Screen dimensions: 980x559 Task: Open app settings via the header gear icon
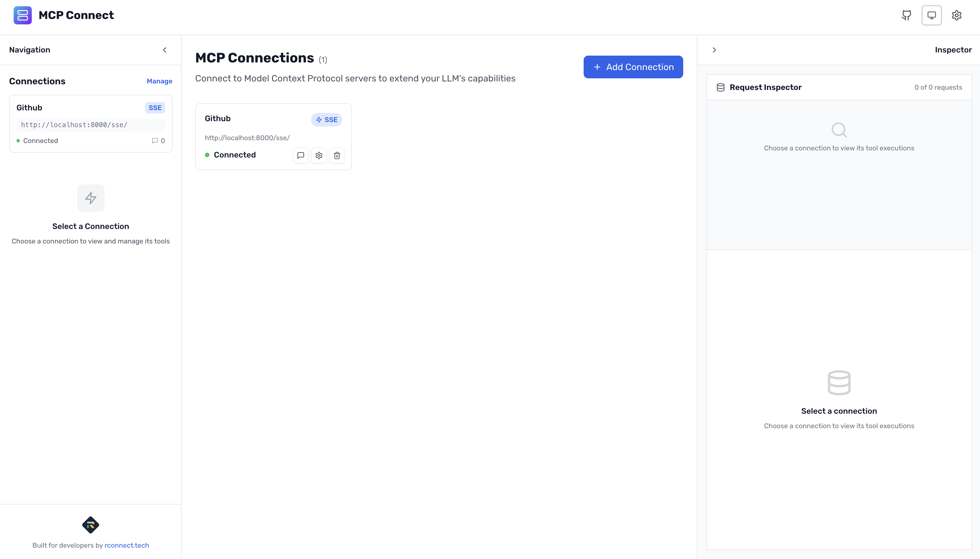956,15
